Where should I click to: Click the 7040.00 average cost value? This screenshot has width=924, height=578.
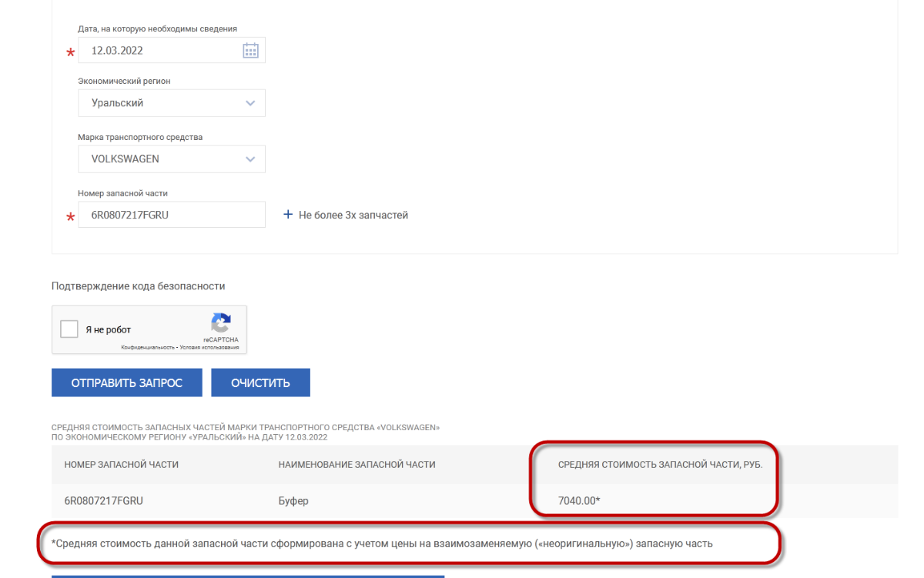point(579,501)
